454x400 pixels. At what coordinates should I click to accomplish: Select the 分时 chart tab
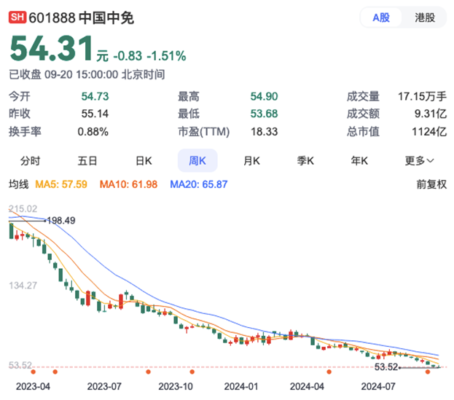click(x=30, y=161)
